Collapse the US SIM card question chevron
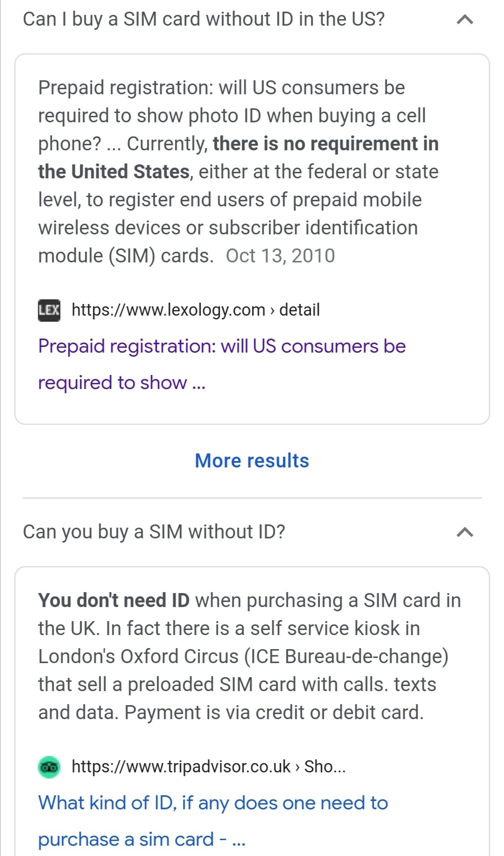 pyautogui.click(x=465, y=20)
